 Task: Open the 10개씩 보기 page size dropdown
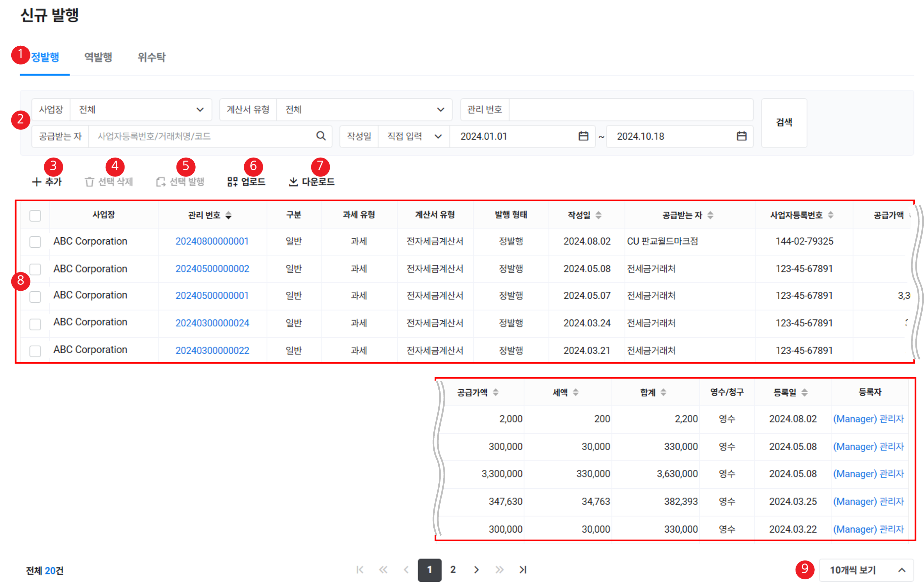[866, 570]
